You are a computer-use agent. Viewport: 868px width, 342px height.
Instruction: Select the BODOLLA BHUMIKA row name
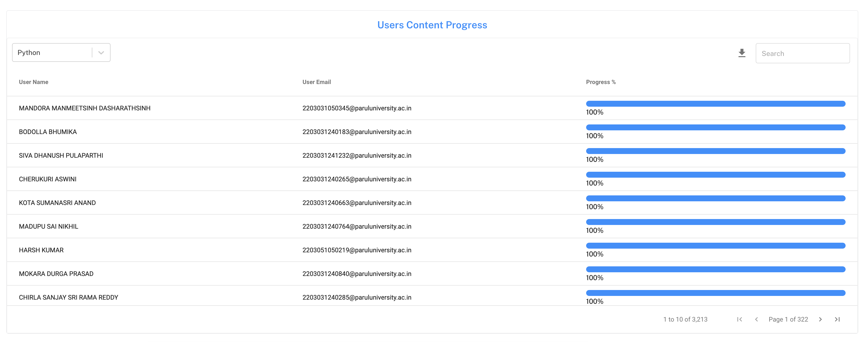point(48,132)
